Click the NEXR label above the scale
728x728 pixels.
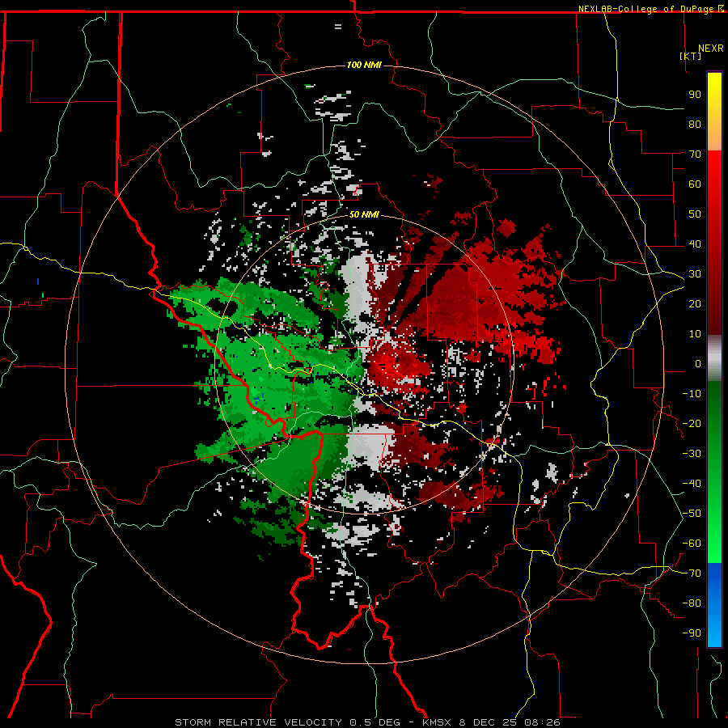(711, 48)
